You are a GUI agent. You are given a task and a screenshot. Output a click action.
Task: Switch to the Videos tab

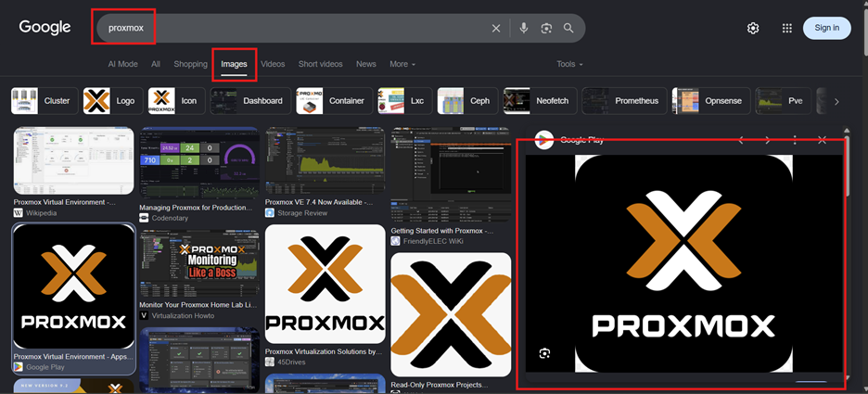[273, 64]
